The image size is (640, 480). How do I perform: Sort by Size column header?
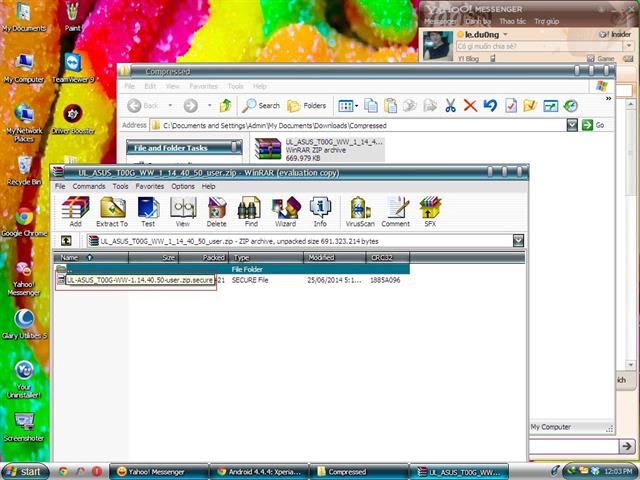[153, 257]
